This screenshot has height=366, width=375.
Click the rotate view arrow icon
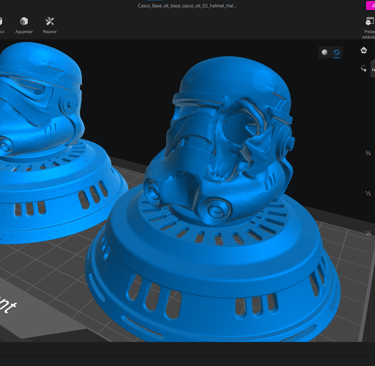(x=364, y=69)
